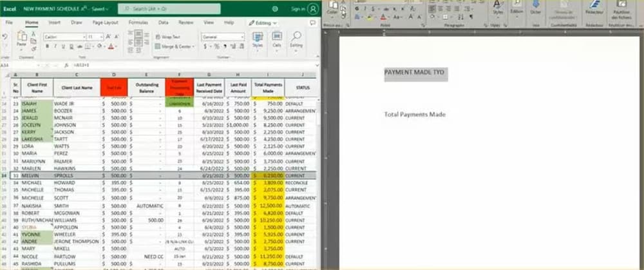Open Word Aa change case menu
Screen dimensions: 644x270
point(397,17)
